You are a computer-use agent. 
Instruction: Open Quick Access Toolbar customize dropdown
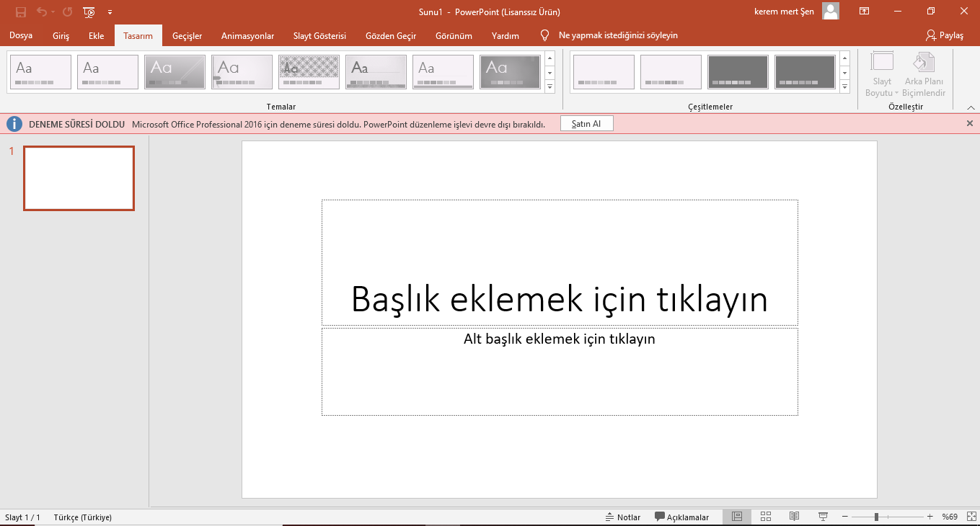tap(110, 12)
